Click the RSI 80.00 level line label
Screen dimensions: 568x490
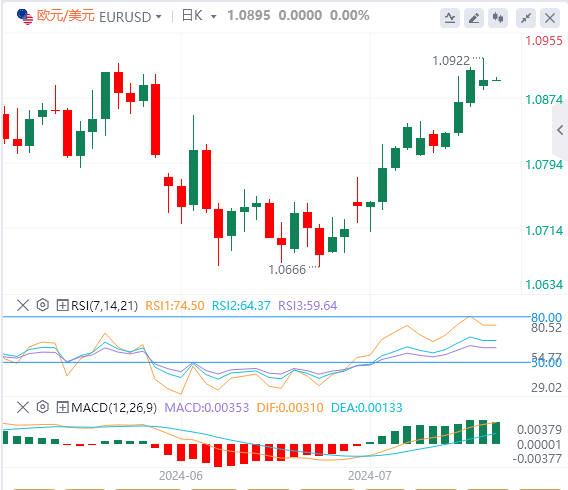(546, 318)
